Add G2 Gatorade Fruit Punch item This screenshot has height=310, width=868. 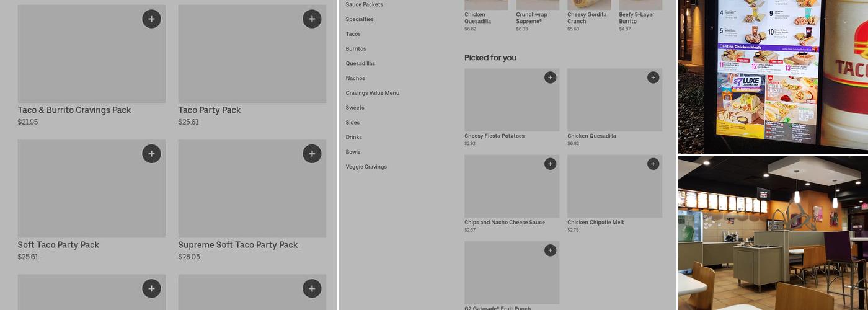pos(550,250)
